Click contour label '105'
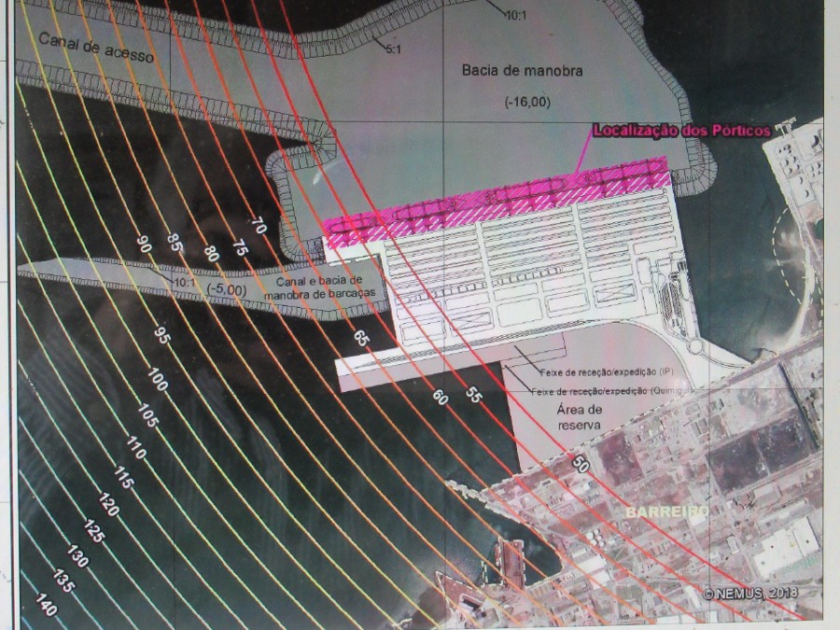The width and height of the screenshot is (840, 630). [147, 415]
